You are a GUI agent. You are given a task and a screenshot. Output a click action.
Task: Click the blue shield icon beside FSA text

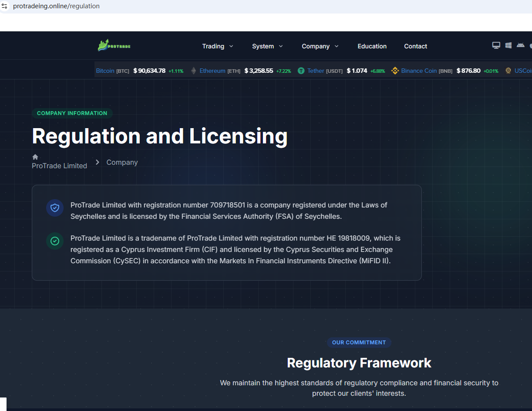(55, 208)
